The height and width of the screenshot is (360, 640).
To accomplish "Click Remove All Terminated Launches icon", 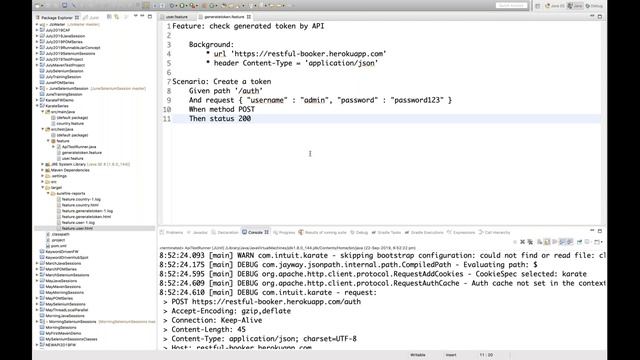I will (x=530, y=242).
